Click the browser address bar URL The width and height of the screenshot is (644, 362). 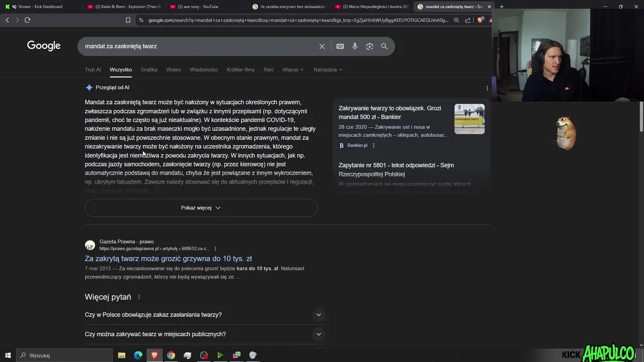[x=298, y=20]
